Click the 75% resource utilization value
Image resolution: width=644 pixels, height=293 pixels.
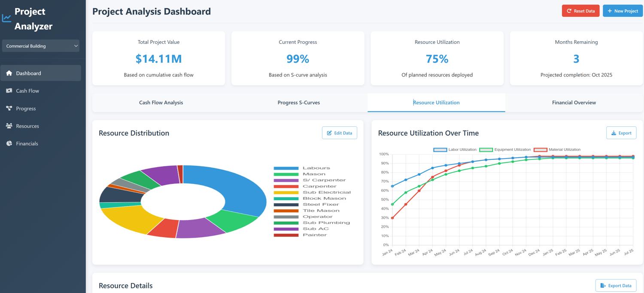point(437,58)
